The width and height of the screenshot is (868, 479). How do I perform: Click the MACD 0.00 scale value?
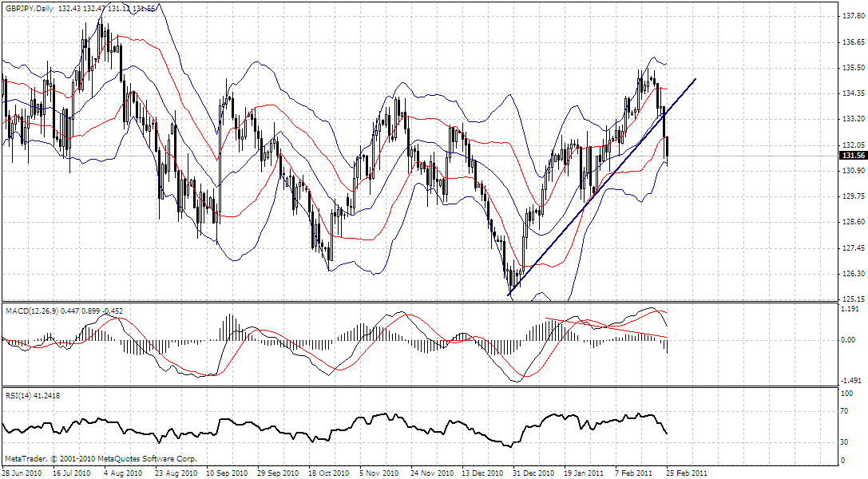point(849,339)
